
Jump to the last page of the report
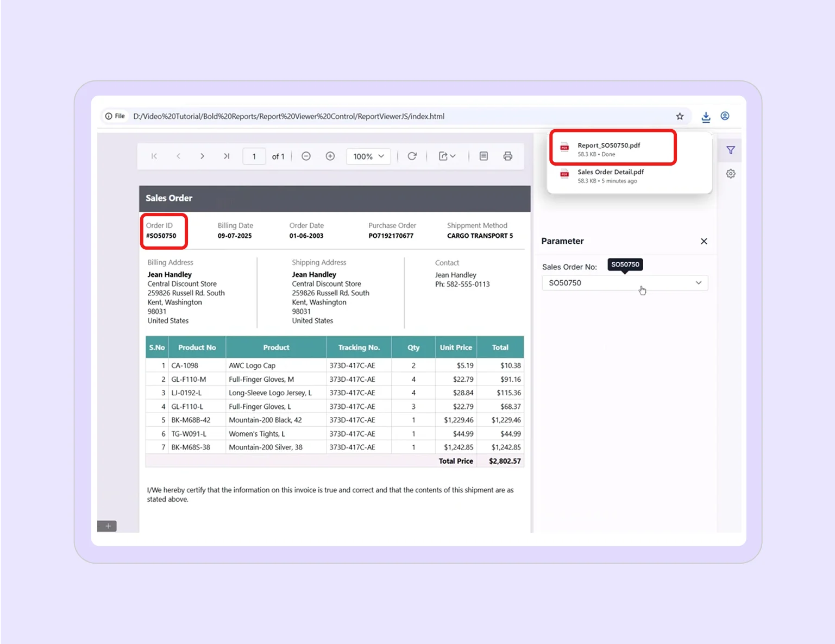[x=227, y=156]
